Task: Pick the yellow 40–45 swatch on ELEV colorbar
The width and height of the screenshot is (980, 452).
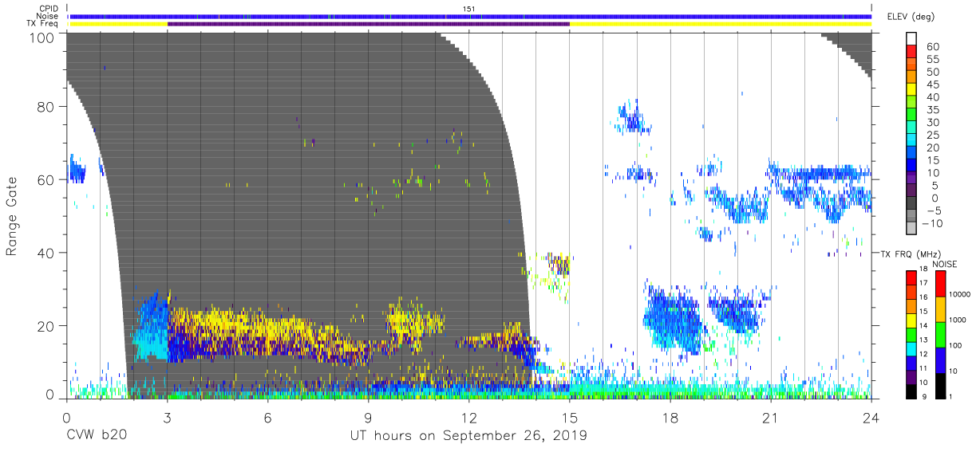Action: click(x=913, y=91)
